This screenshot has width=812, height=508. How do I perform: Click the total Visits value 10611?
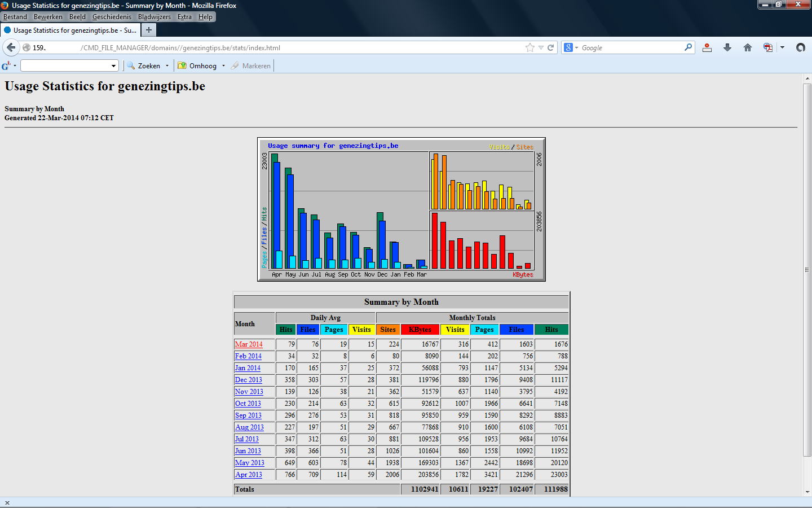(x=458, y=489)
